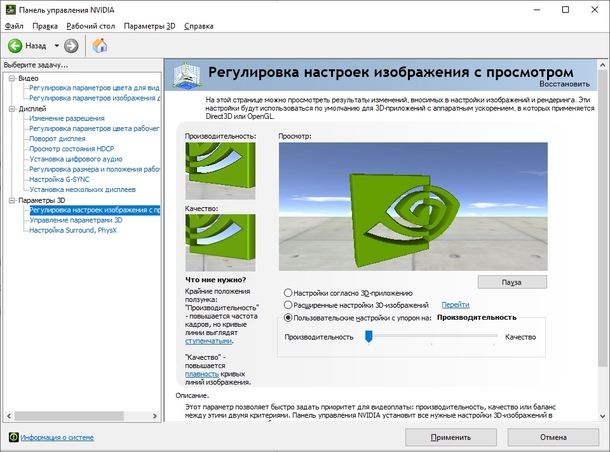The width and height of the screenshot is (610, 452).
Task: Open Регулировка размера и положения рабочего стола
Action: [95, 169]
